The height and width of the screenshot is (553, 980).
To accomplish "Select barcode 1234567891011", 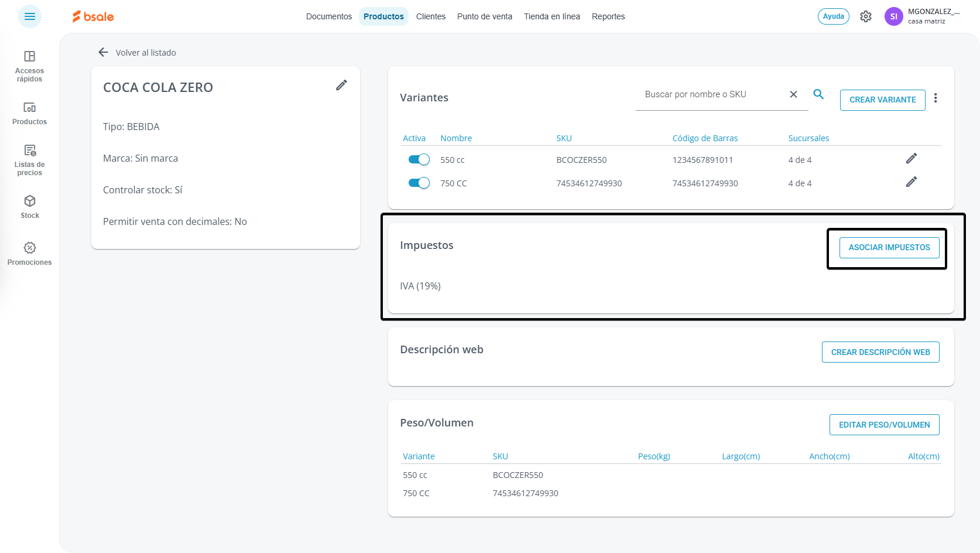I will pos(703,160).
